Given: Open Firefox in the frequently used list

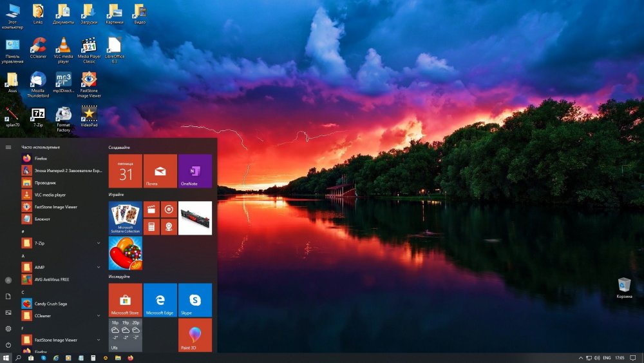Looking at the screenshot, I should pos(62,158).
